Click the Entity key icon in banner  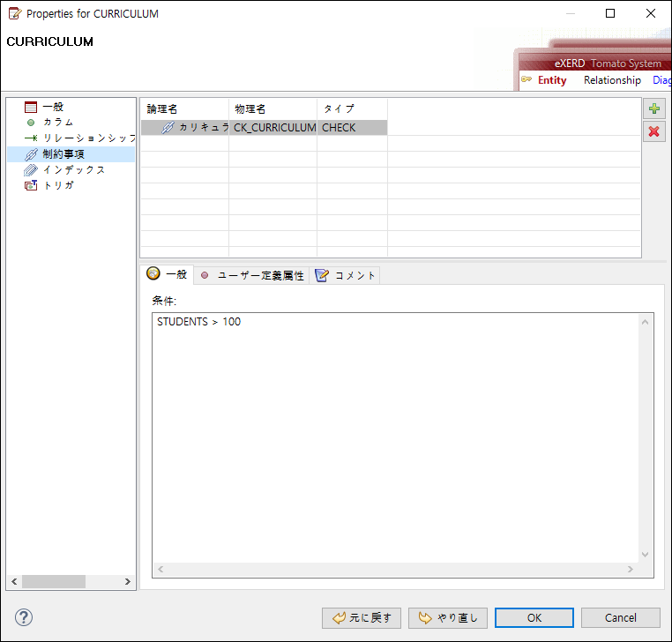(526, 79)
